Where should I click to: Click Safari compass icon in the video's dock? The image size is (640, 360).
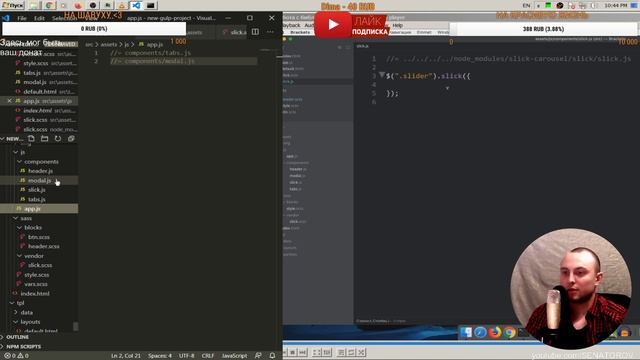[480, 332]
